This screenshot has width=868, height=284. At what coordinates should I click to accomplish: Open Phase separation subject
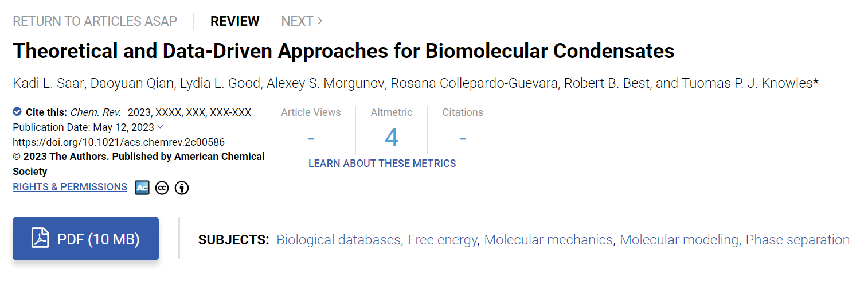coord(797,240)
